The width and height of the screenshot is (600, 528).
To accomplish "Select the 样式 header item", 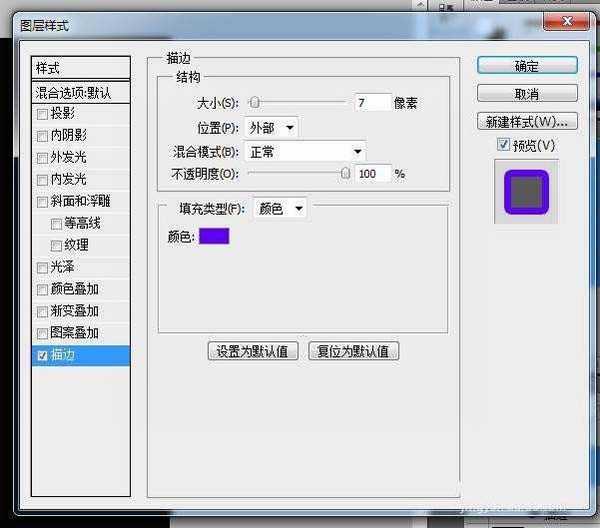I will pyautogui.click(x=81, y=68).
